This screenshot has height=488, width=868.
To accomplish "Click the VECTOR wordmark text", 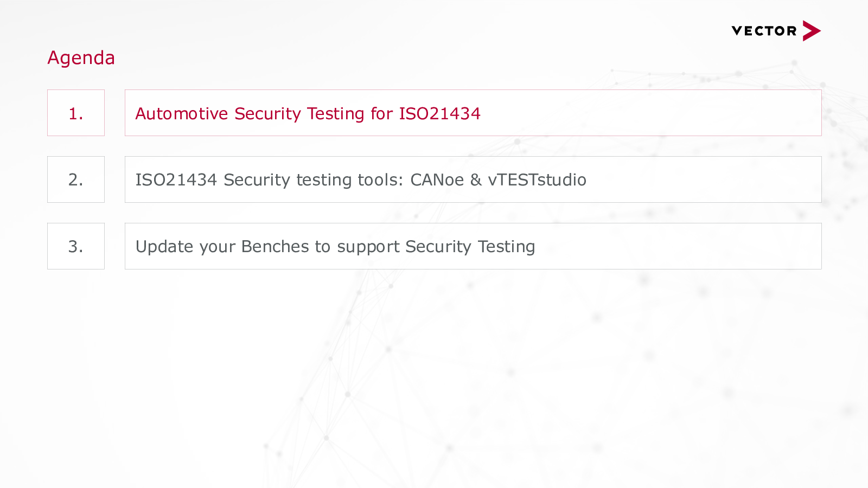I will click(x=764, y=31).
